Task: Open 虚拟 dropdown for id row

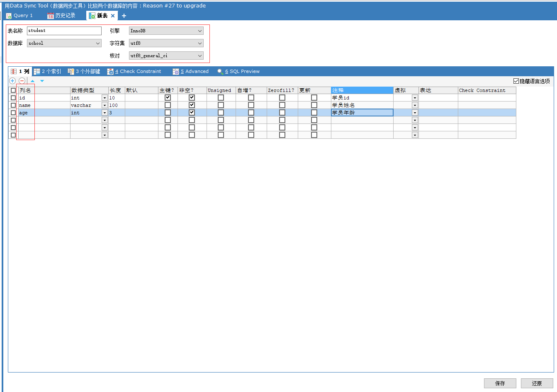Action: (x=415, y=98)
